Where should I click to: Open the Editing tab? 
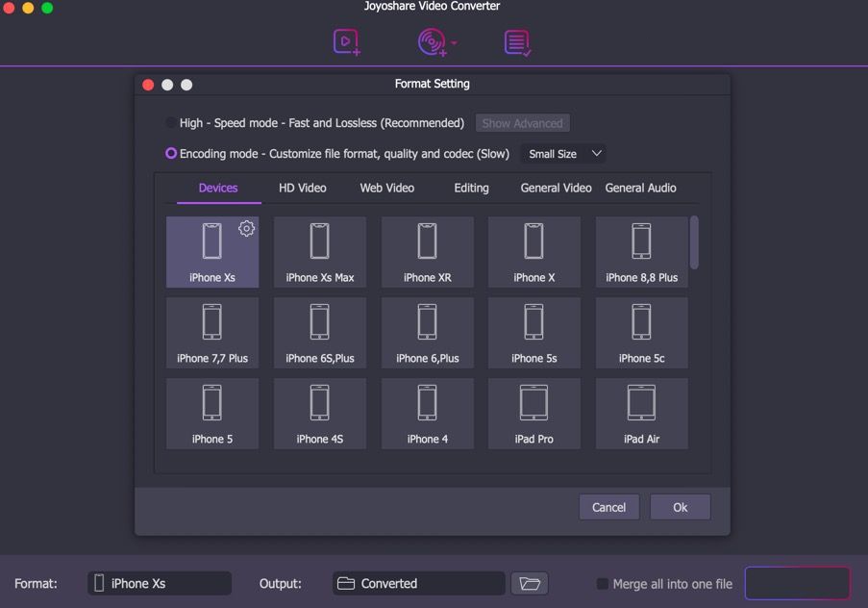(x=471, y=188)
